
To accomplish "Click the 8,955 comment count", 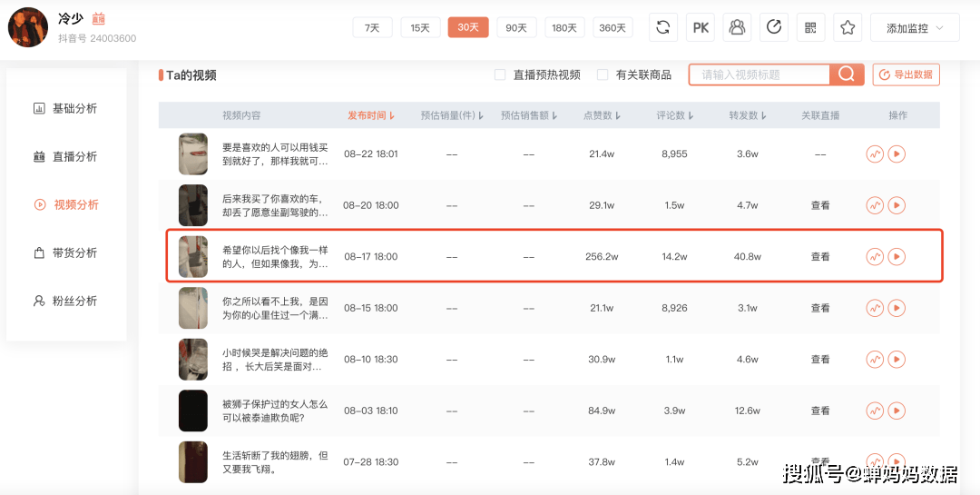I will click(674, 153).
